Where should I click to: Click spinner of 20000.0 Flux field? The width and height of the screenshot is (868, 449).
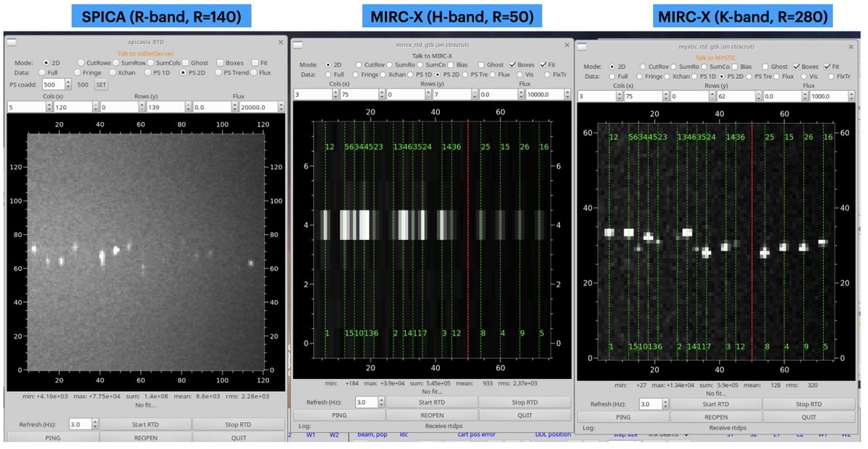coord(281,107)
